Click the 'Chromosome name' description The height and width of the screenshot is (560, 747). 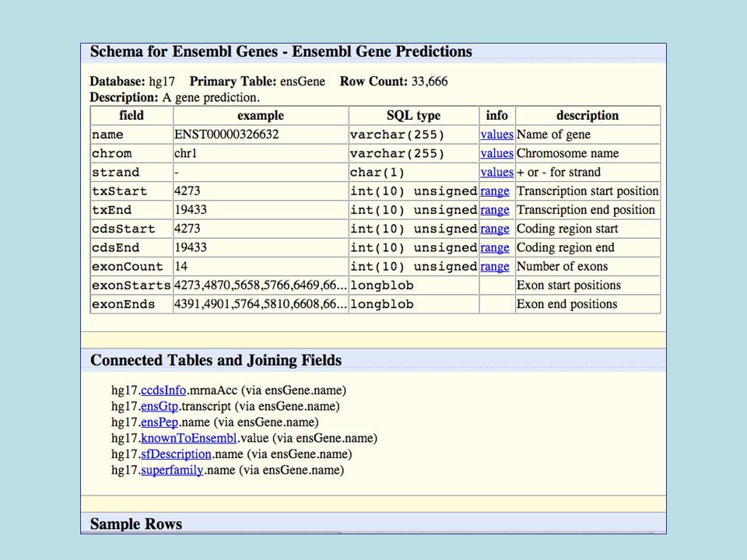click(568, 153)
